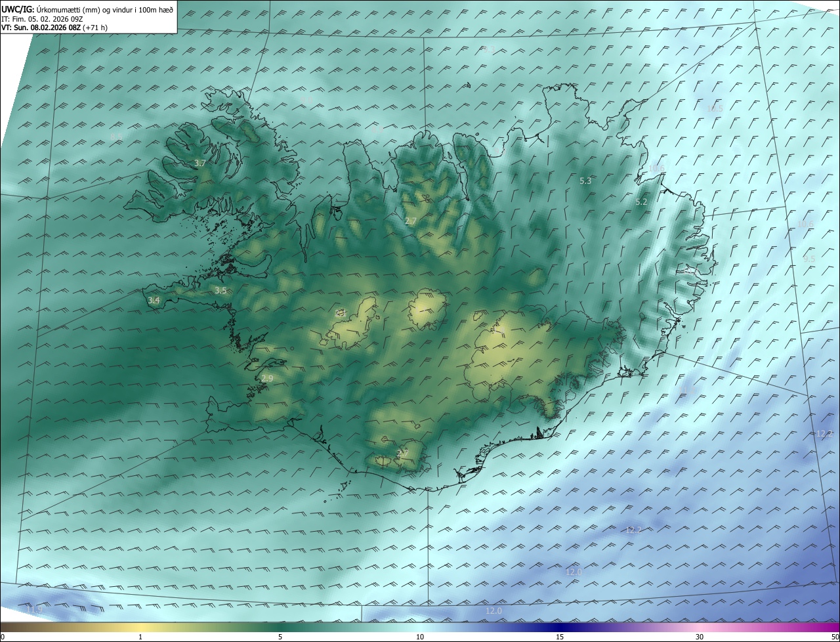Click the '0' tick on the color scale
This screenshot has width=840, height=642.
(x=3, y=637)
